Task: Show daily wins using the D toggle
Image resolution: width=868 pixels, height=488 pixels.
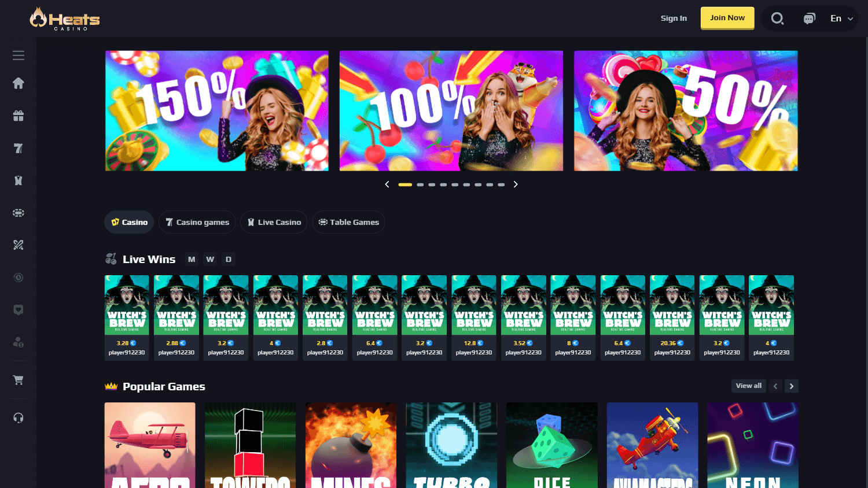Action: point(229,259)
